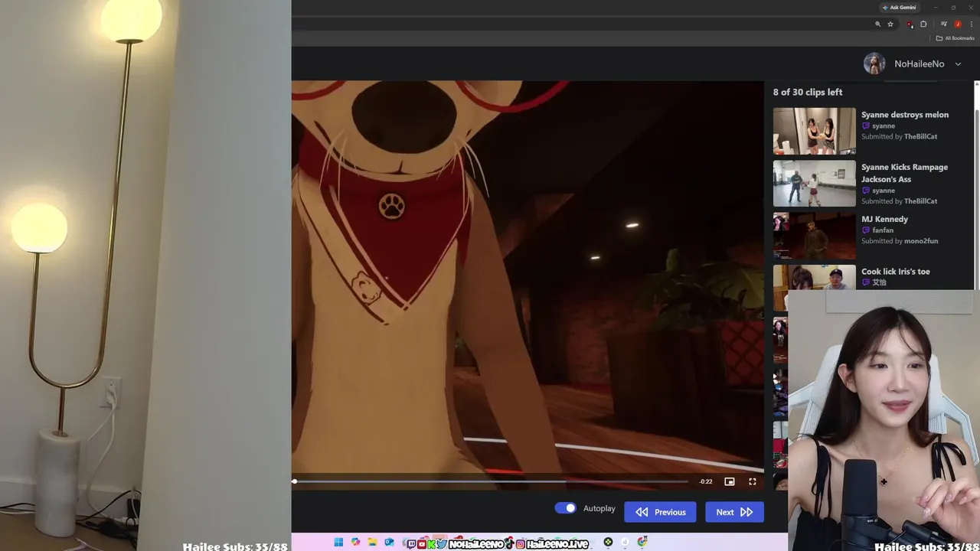The image size is (980, 551).
Task: Open the Windows Start menu
Action: (338, 543)
